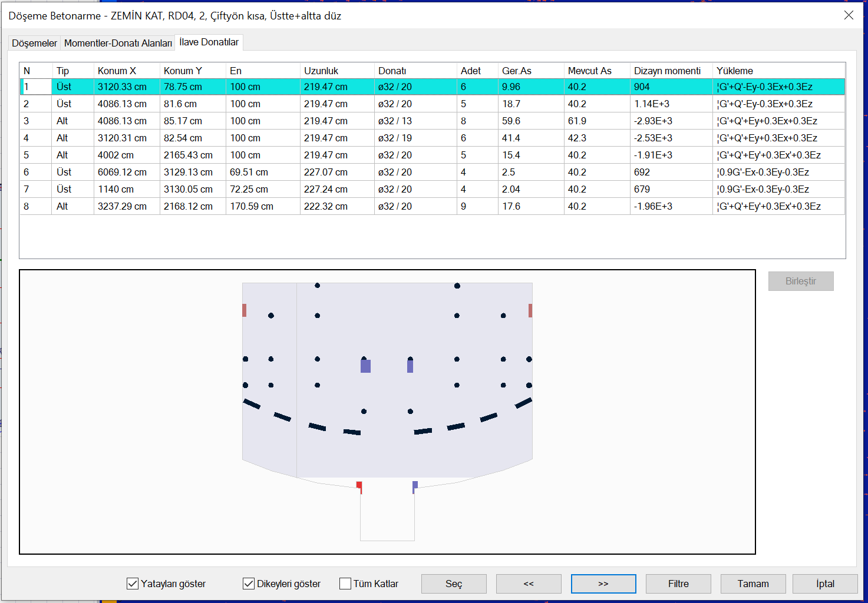Viewport: 868px width, 603px height.
Task: Click the Ger.As column header
Action: click(x=531, y=71)
